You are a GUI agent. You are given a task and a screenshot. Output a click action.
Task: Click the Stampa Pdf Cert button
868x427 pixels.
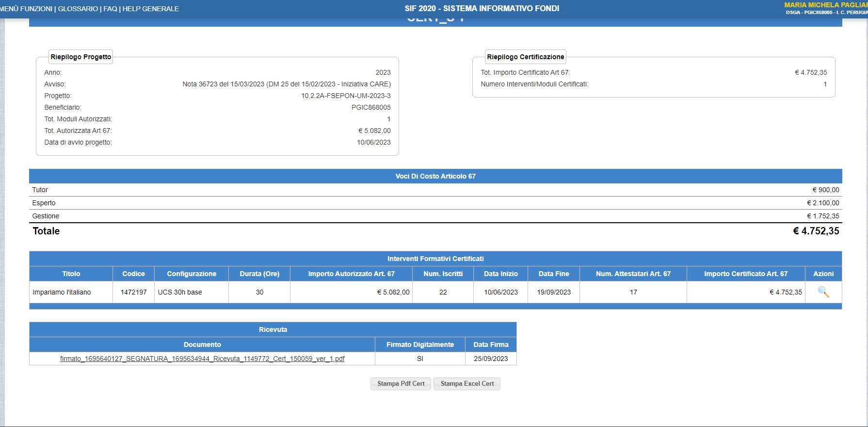(401, 384)
